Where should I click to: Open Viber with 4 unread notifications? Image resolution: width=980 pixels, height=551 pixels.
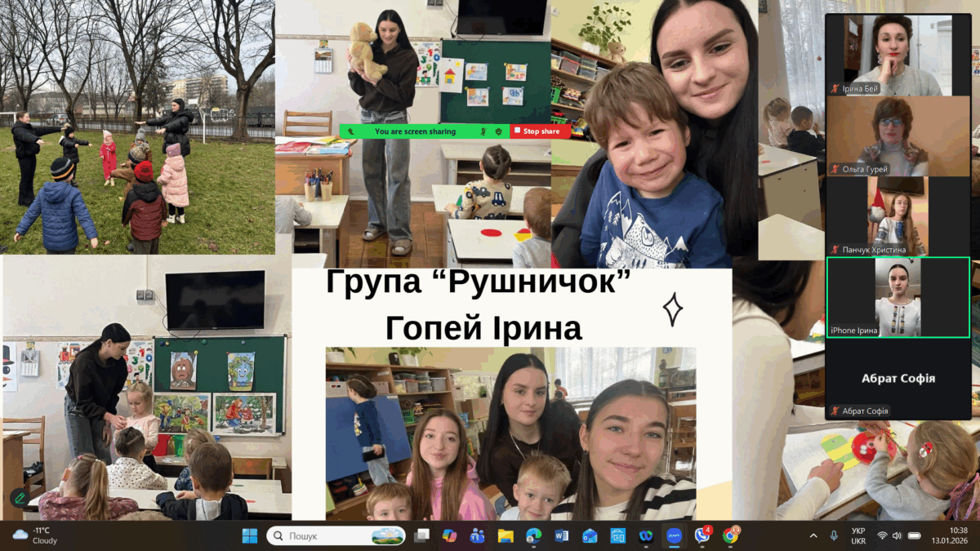click(702, 535)
